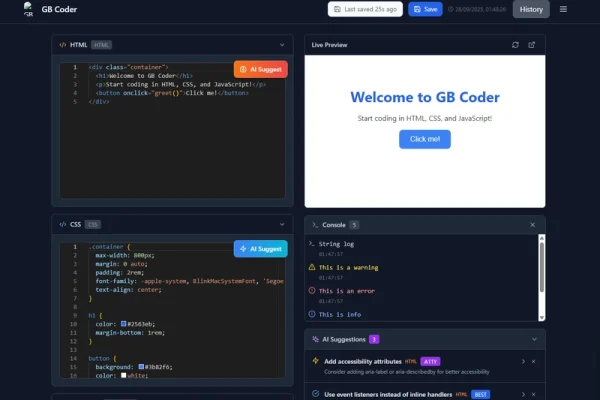The height and width of the screenshot is (400, 600).
Task: Collapse the AI Suggestions panel
Action: pyautogui.click(x=532, y=339)
